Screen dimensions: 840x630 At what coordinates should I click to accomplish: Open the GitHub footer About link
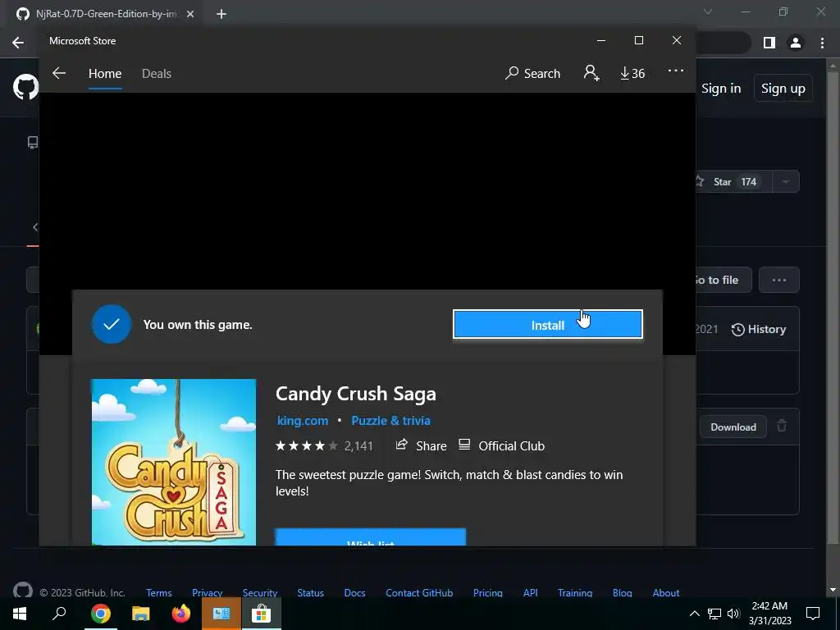[666, 592]
